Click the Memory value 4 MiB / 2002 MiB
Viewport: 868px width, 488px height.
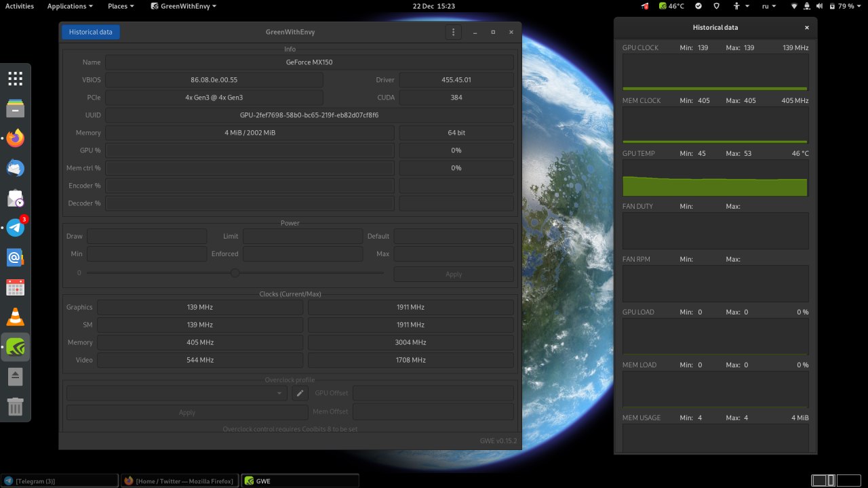pyautogui.click(x=250, y=133)
